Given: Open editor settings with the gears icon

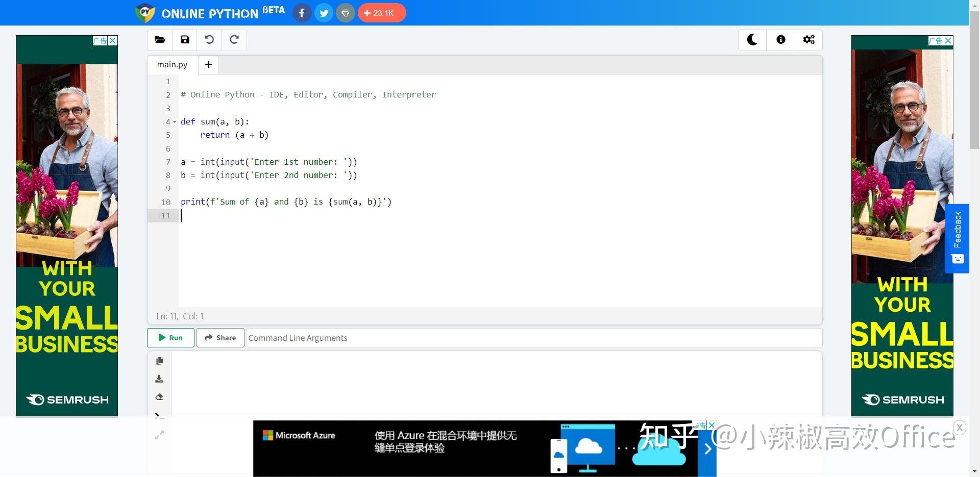Looking at the screenshot, I should coord(808,40).
